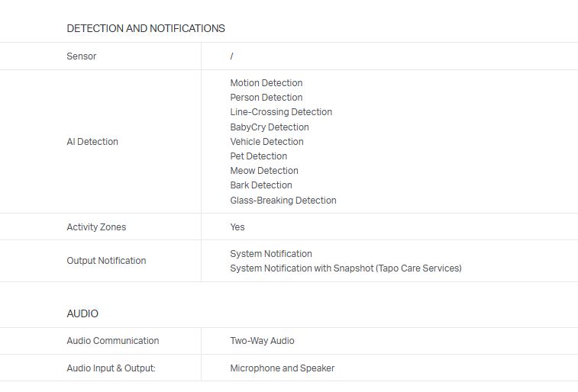Screen dimensions: 578x392
Task: Click the Bark Detection entry
Action: point(261,185)
